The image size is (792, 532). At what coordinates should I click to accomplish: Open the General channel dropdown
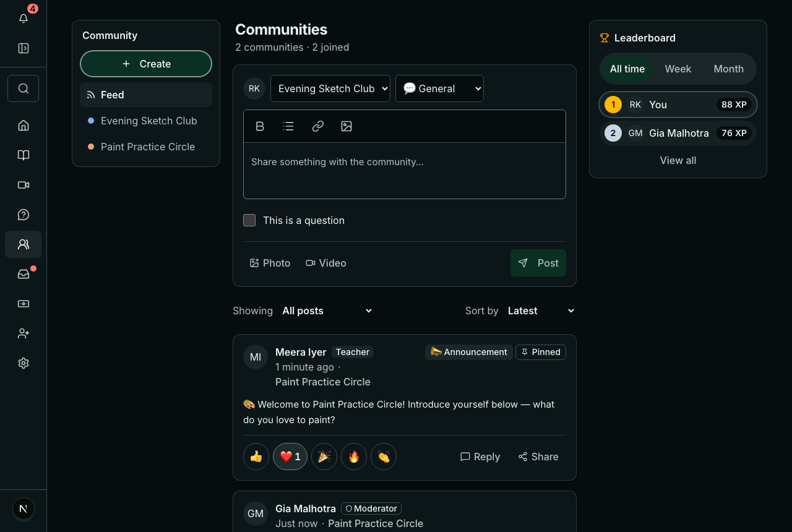[x=439, y=88]
